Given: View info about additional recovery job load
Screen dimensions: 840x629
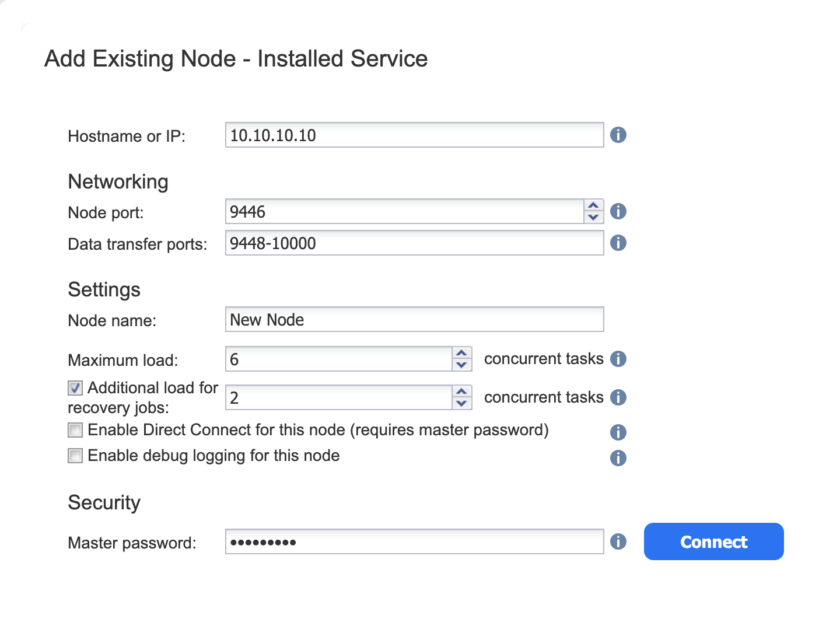Looking at the screenshot, I should [x=618, y=397].
